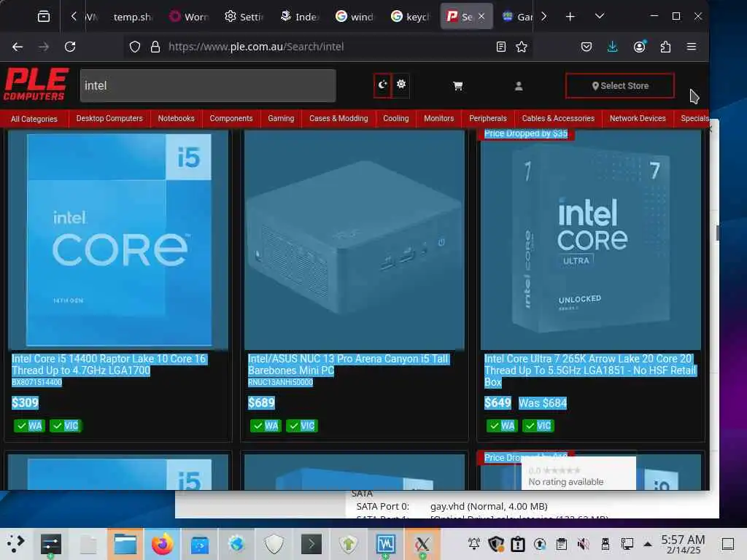
Task: Open a new tab
Action: coord(570,17)
